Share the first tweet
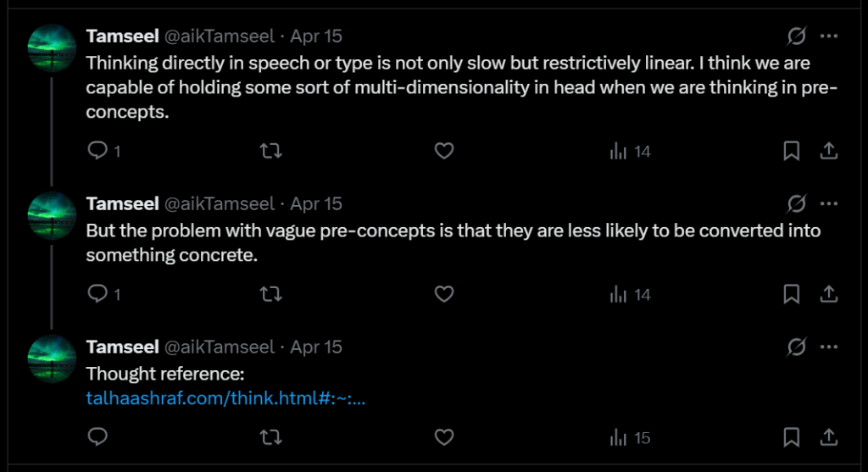 click(829, 151)
